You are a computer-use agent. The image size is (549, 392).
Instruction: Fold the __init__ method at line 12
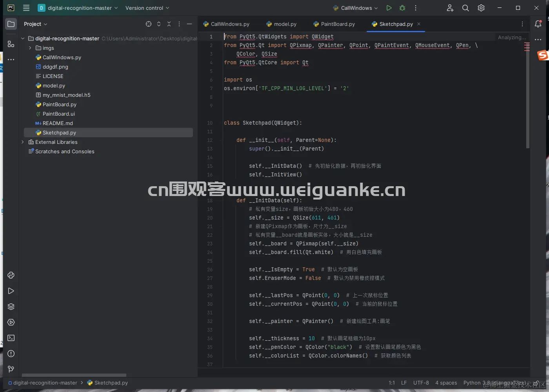click(220, 140)
